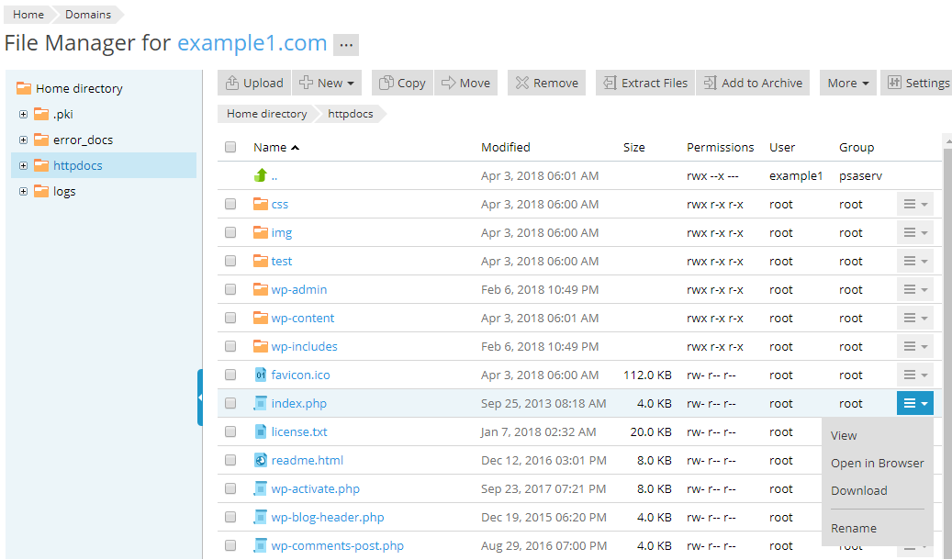Screen dimensions: 952x560
Task: Open the wp-content folder
Action: (302, 319)
